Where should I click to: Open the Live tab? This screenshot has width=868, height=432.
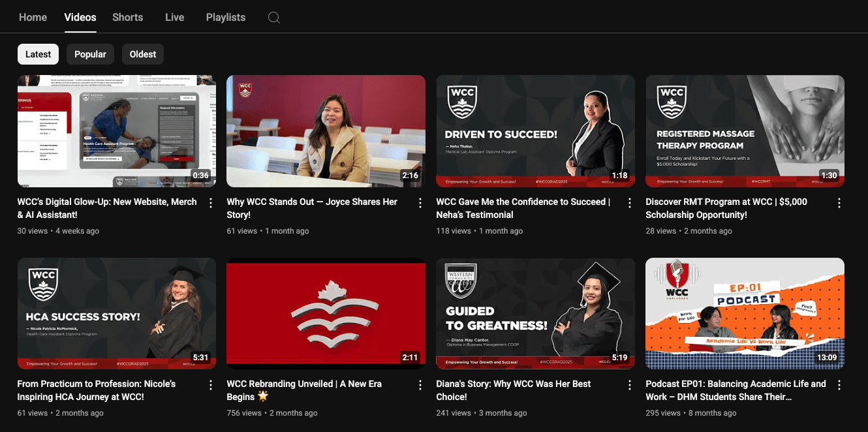click(174, 18)
